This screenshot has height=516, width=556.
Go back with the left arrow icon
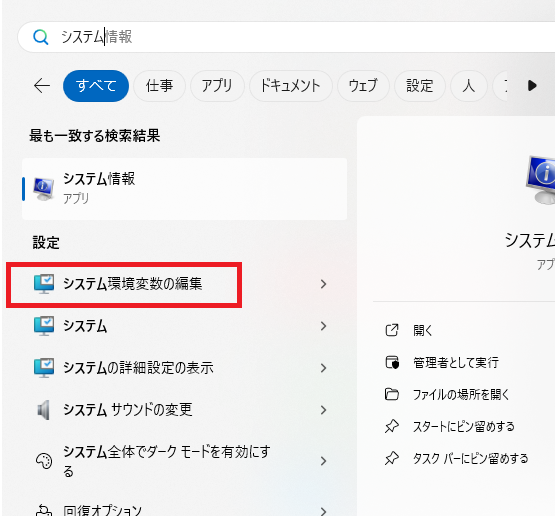(x=42, y=86)
